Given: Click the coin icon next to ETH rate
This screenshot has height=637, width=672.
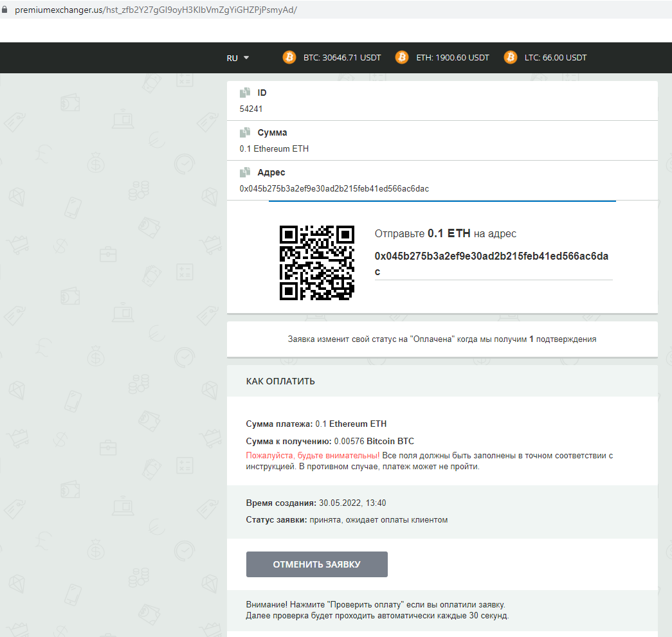Looking at the screenshot, I should click(x=401, y=57).
